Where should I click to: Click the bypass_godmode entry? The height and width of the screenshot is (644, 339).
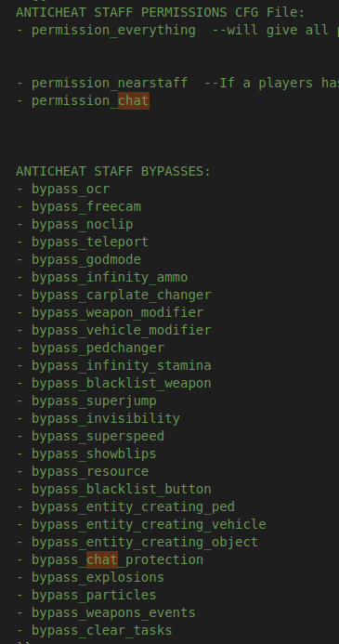coord(86,259)
